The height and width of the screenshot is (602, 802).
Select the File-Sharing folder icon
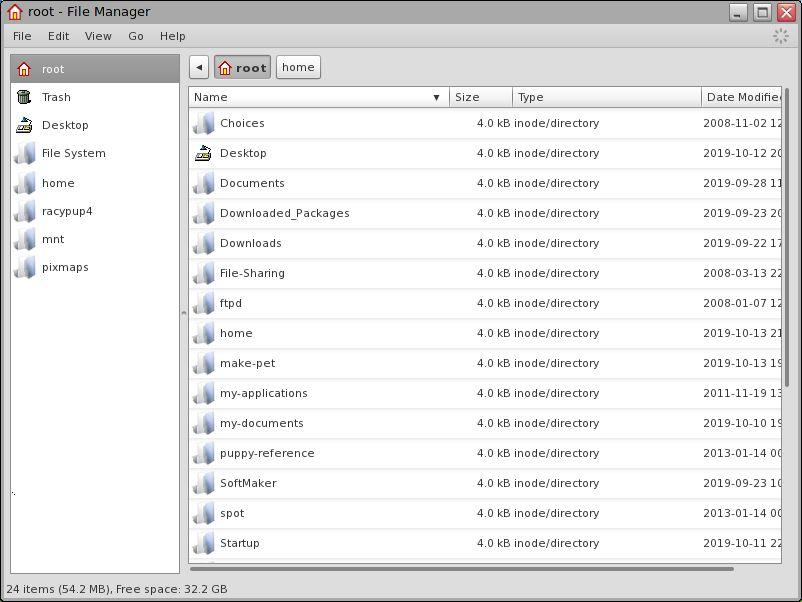204,273
